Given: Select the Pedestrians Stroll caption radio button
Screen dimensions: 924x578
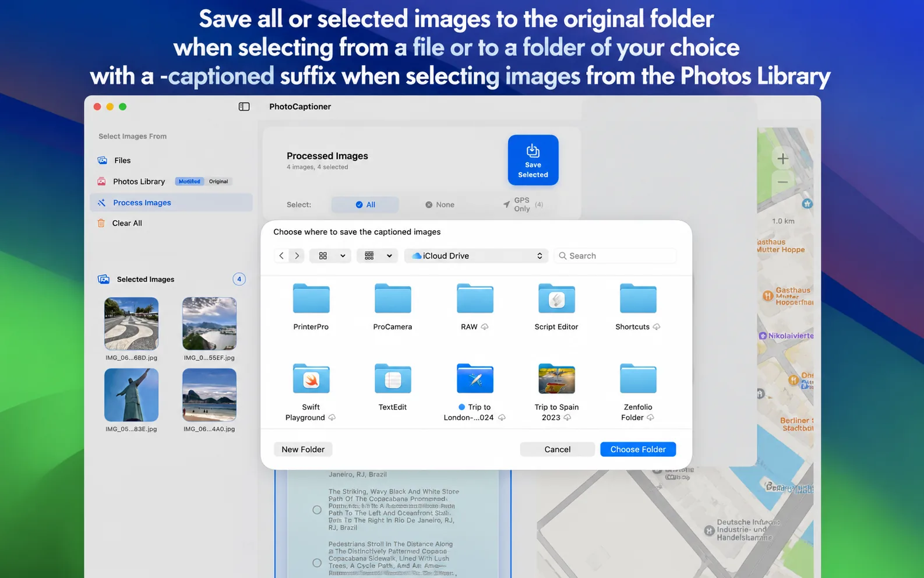Looking at the screenshot, I should coord(317,563).
